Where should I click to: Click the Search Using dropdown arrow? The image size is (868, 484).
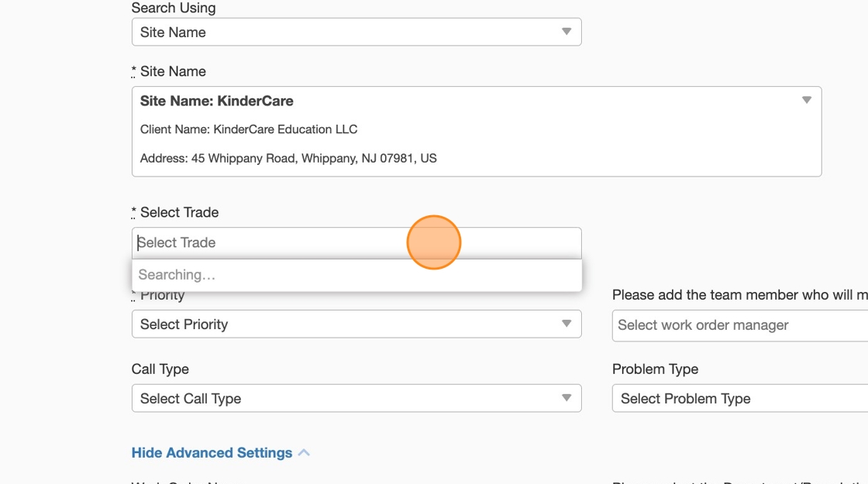tap(567, 32)
